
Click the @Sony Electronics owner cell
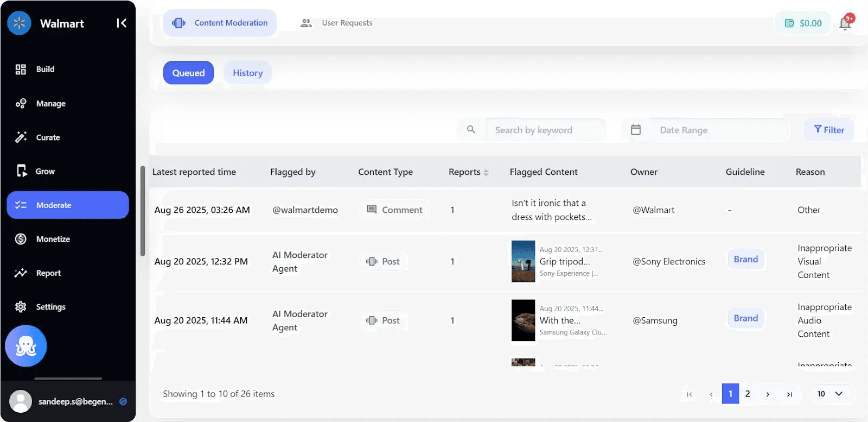(669, 262)
